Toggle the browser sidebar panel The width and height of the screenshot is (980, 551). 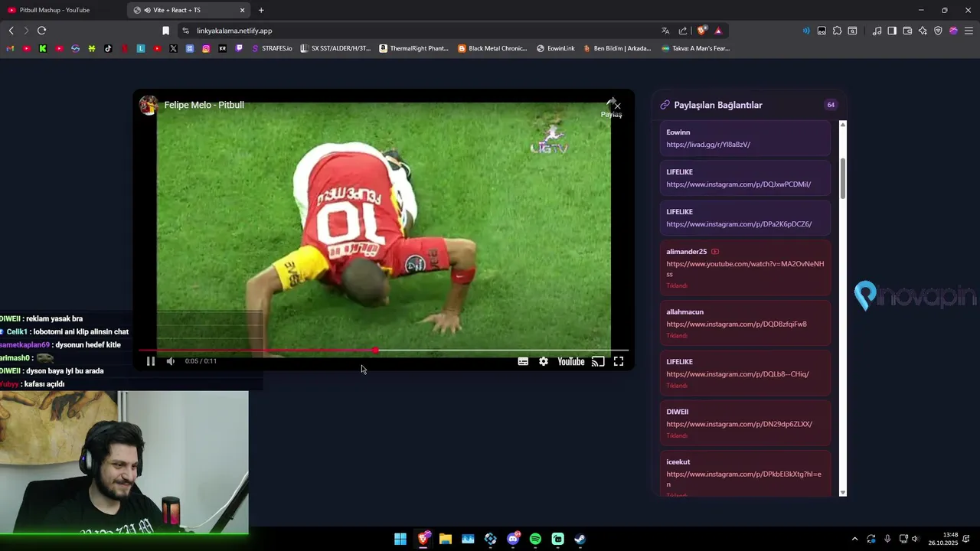(892, 31)
